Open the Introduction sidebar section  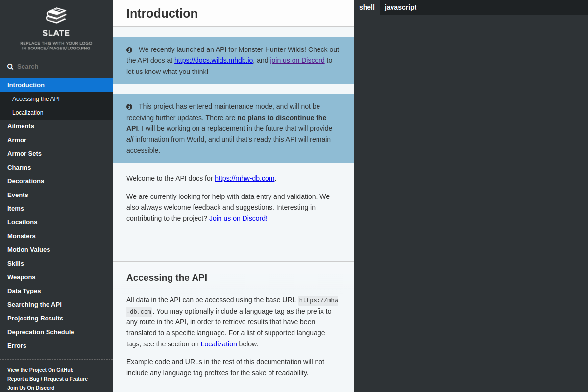point(56,85)
